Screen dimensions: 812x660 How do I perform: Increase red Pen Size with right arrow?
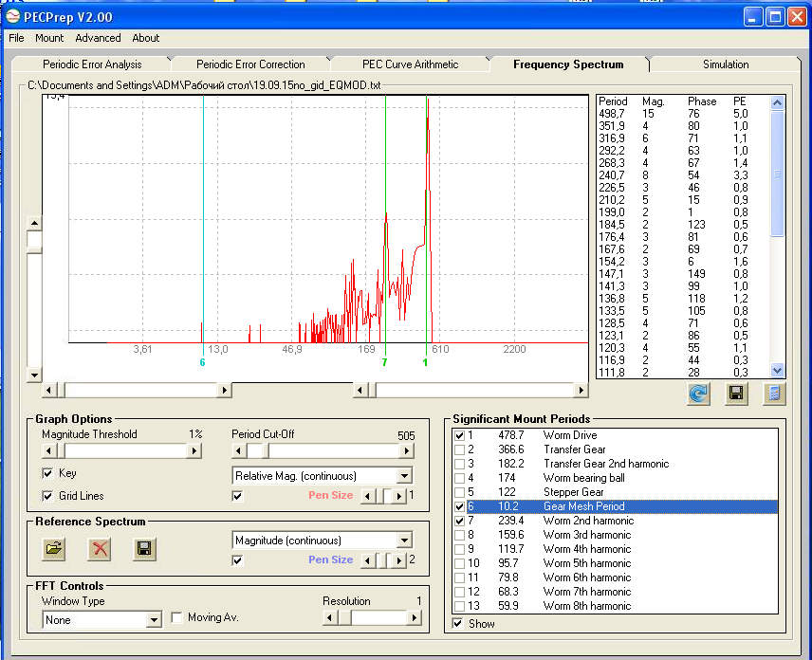(398, 496)
